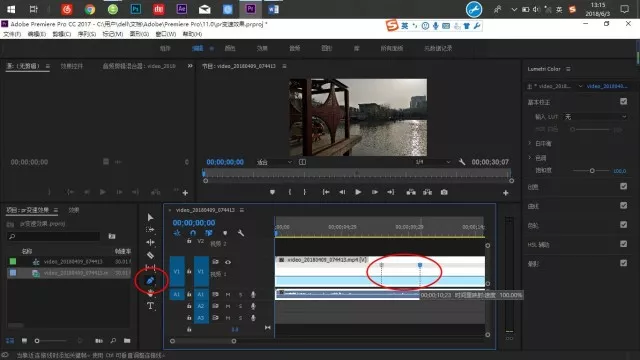Image resolution: width=640 pixels, height=360 pixels.
Task: Select the Selection (arrow) tool
Action: [x=150, y=217]
